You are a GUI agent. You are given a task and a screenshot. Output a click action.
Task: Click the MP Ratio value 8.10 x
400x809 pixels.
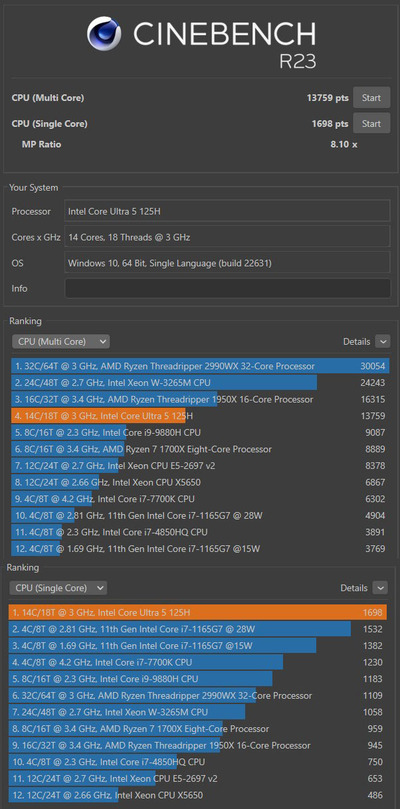[x=344, y=144]
